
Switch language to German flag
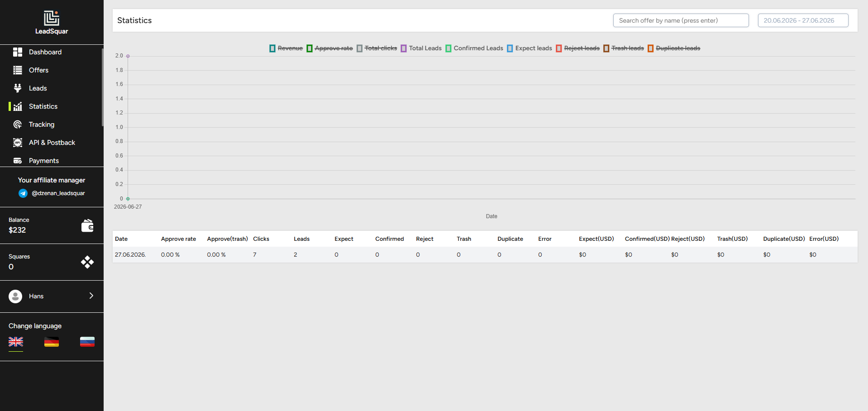[52, 342]
